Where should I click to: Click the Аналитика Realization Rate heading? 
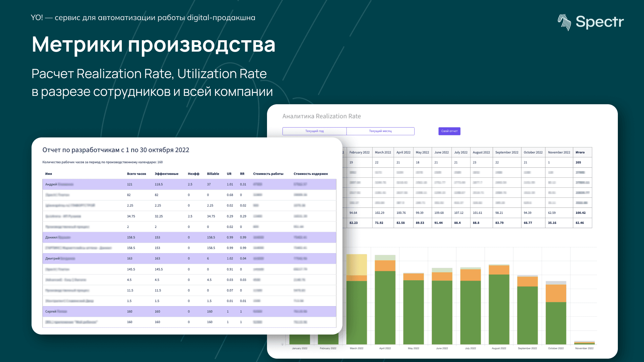pyautogui.click(x=321, y=116)
